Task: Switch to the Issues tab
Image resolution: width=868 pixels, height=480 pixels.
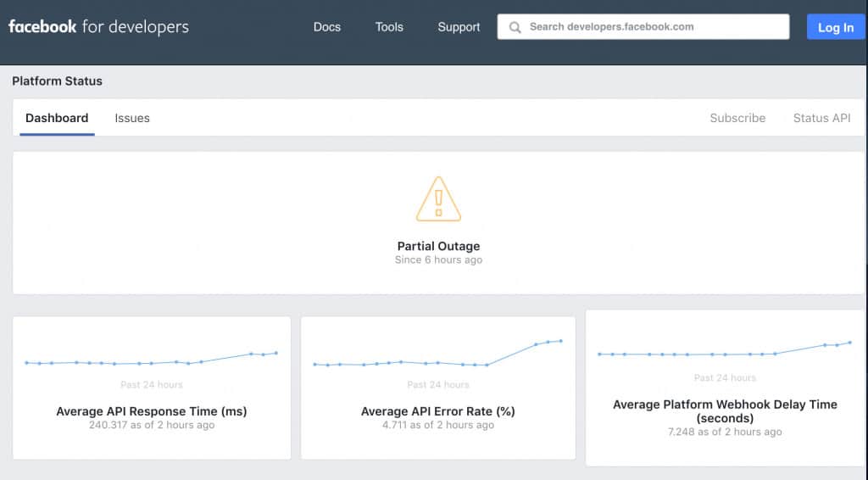Action: click(132, 118)
